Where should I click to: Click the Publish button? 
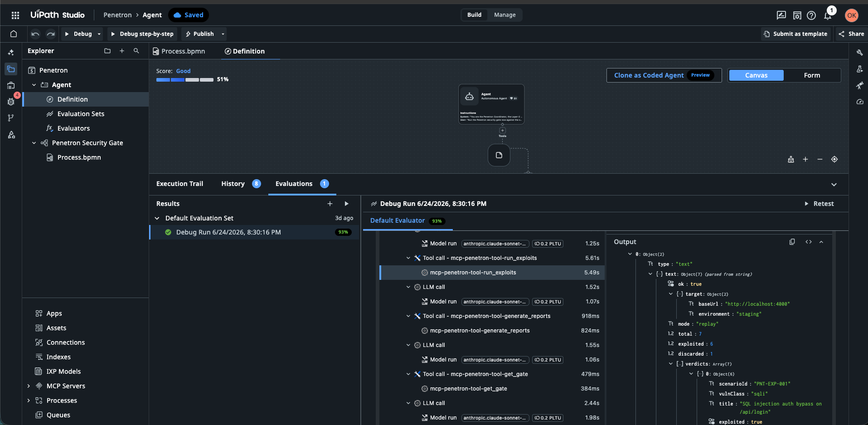199,34
